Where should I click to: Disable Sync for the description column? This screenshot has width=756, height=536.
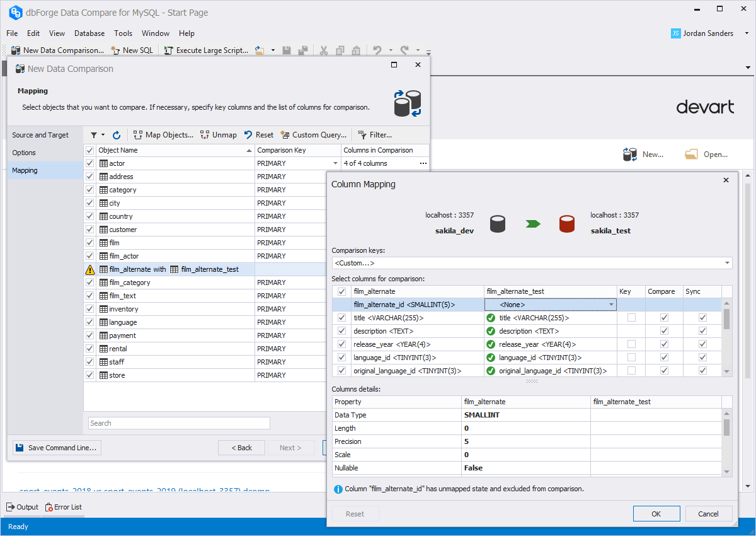click(702, 330)
